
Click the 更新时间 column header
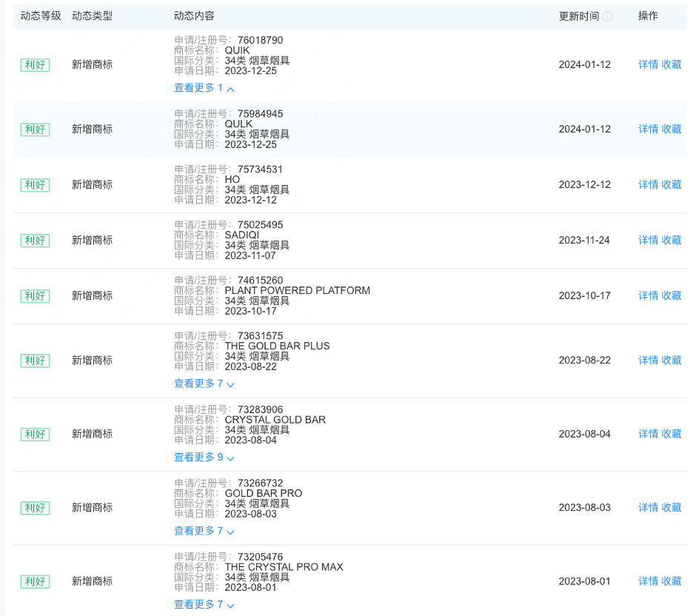pyautogui.click(x=579, y=16)
